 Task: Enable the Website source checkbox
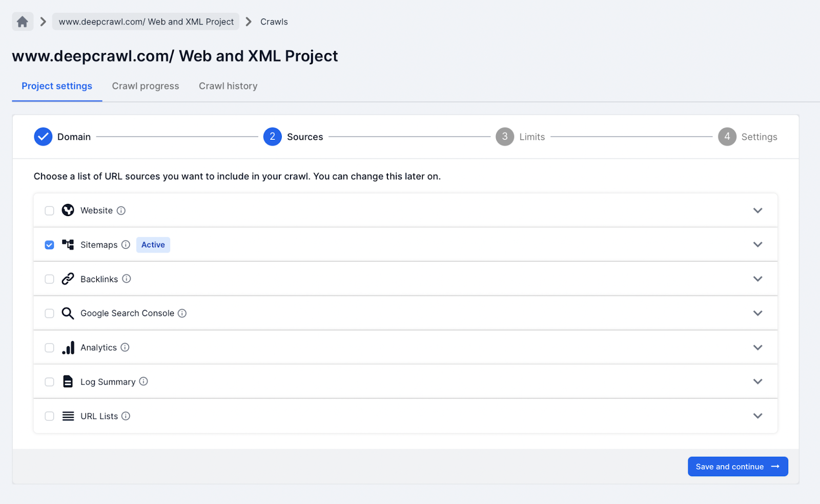(x=49, y=211)
